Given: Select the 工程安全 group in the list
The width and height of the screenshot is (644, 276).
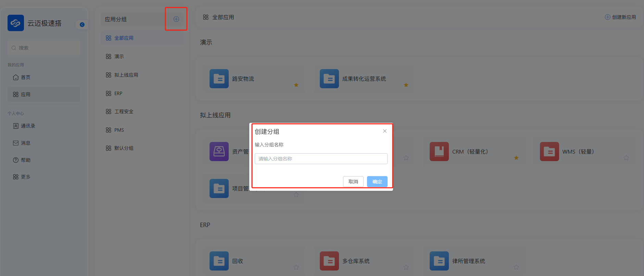Looking at the screenshot, I should click(124, 111).
